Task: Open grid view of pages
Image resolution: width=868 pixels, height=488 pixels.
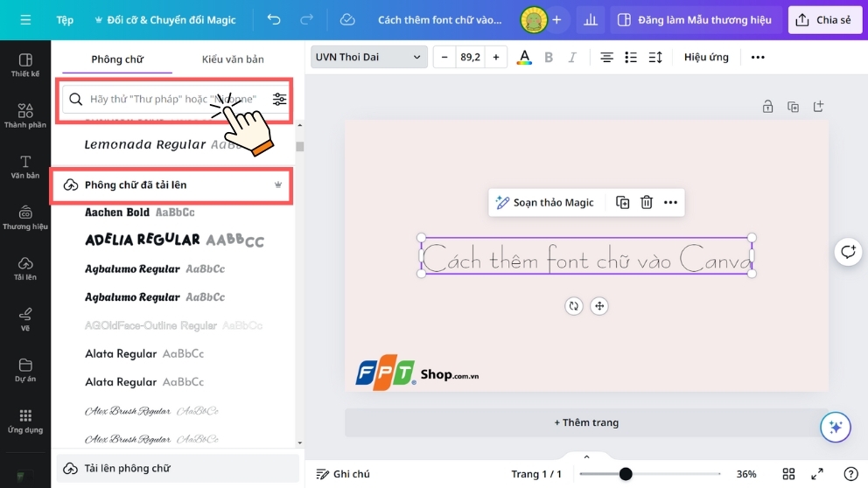Action: point(789,474)
